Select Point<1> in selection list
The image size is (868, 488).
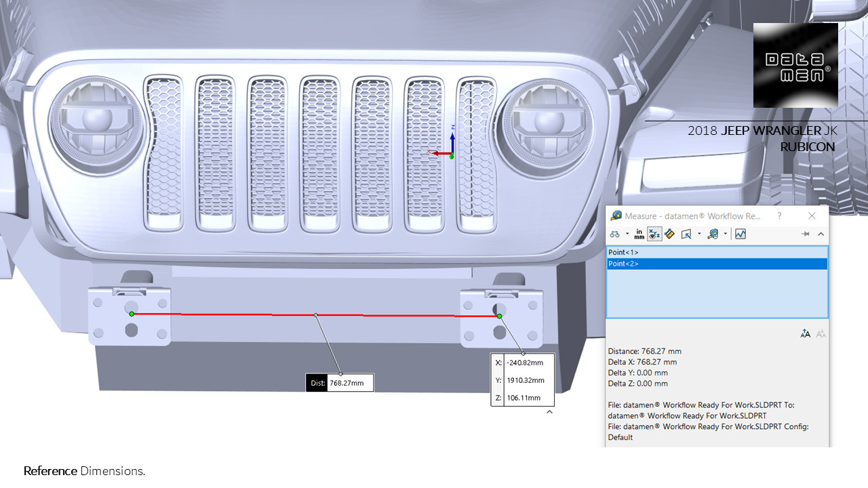click(717, 252)
